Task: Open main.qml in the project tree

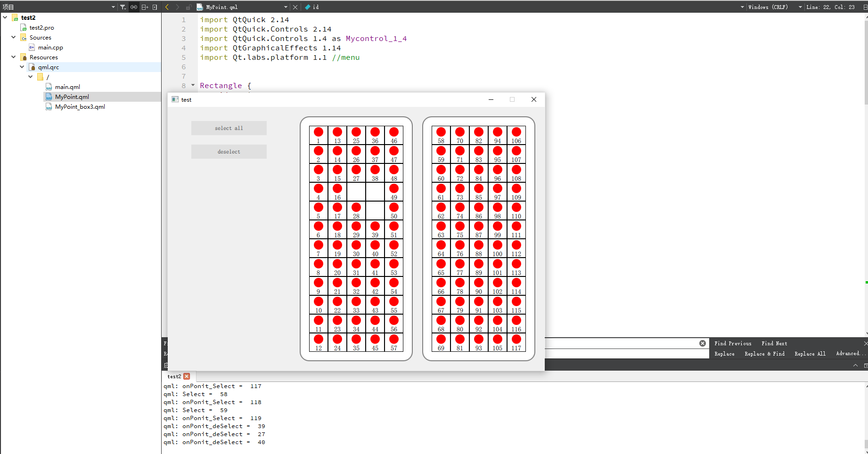Action: (x=67, y=87)
